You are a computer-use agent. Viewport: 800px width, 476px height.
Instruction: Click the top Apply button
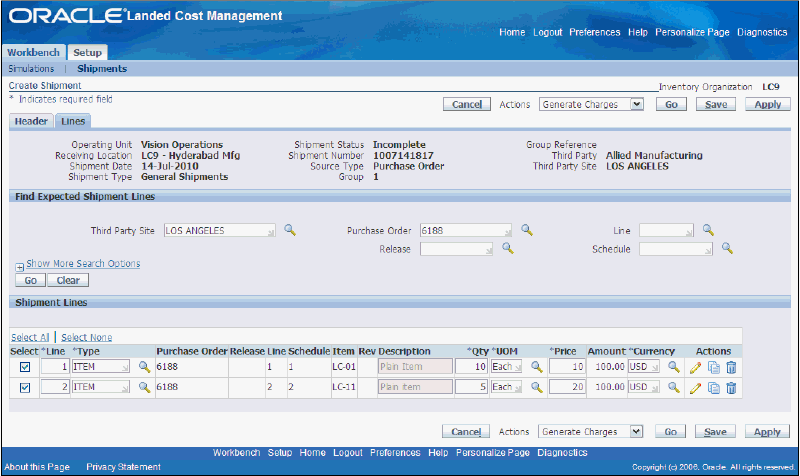(x=768, y=104)
